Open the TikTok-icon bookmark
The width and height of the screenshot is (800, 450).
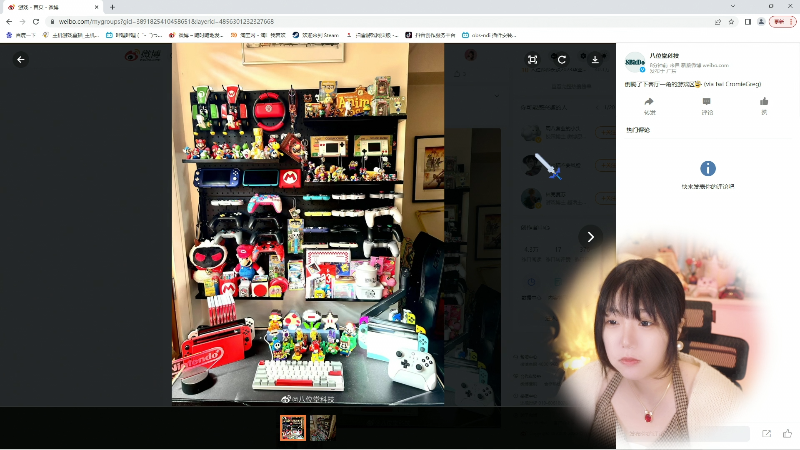[430, 35]
